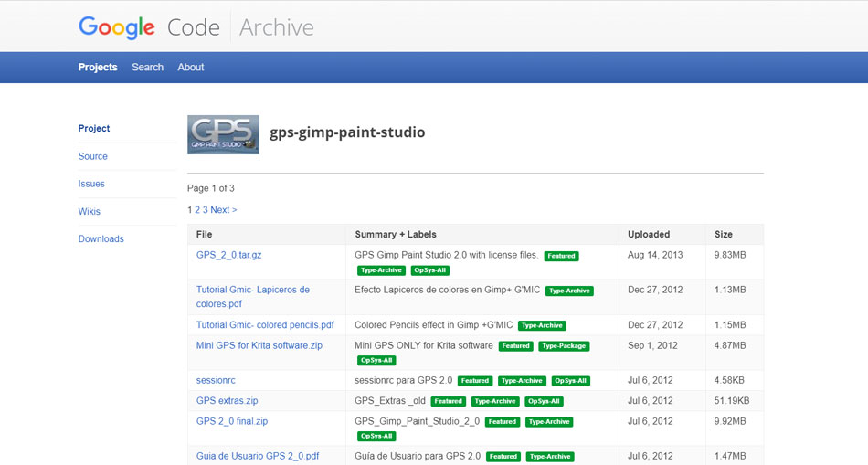The height and width of the screenshot is (465, 868).
Task: Open Tutorial Gmic- colored pencils.pdf
Action: (265, 325)
